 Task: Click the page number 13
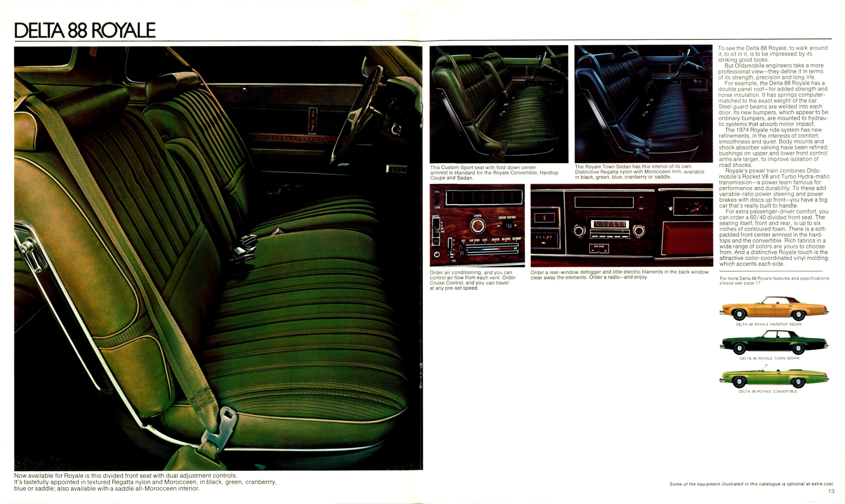[x=831, y=491]
